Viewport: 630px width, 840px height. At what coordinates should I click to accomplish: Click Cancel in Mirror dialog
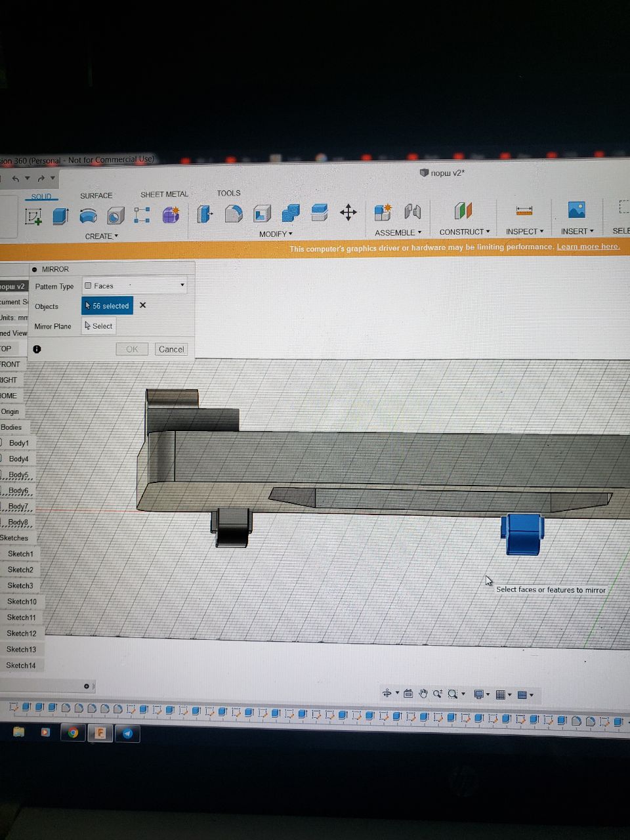click(x=171, y=349)
